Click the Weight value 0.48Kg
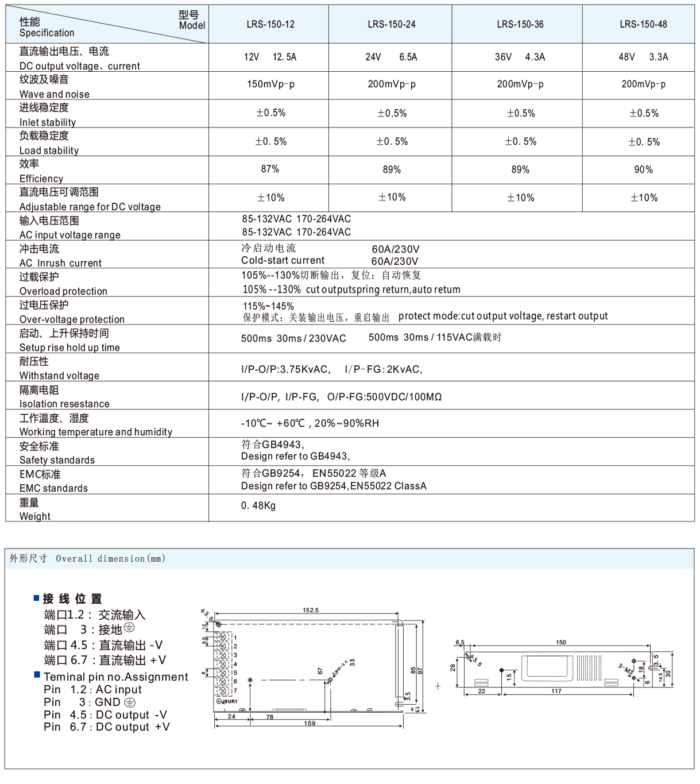700x784 pixels. [x=259, y=505]
